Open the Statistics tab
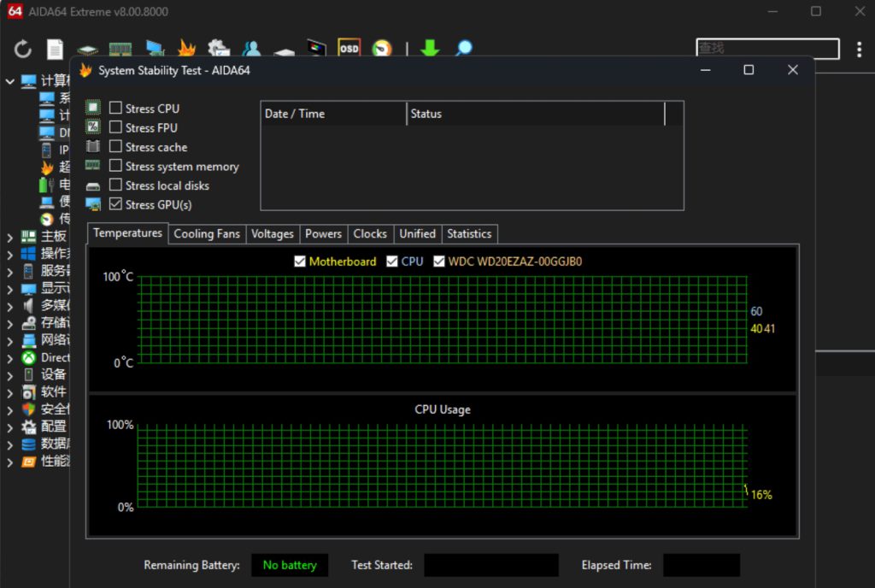 [469, 234]
